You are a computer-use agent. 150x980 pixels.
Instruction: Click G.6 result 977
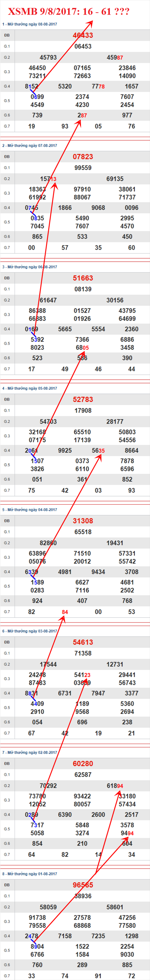coord(127,115)
